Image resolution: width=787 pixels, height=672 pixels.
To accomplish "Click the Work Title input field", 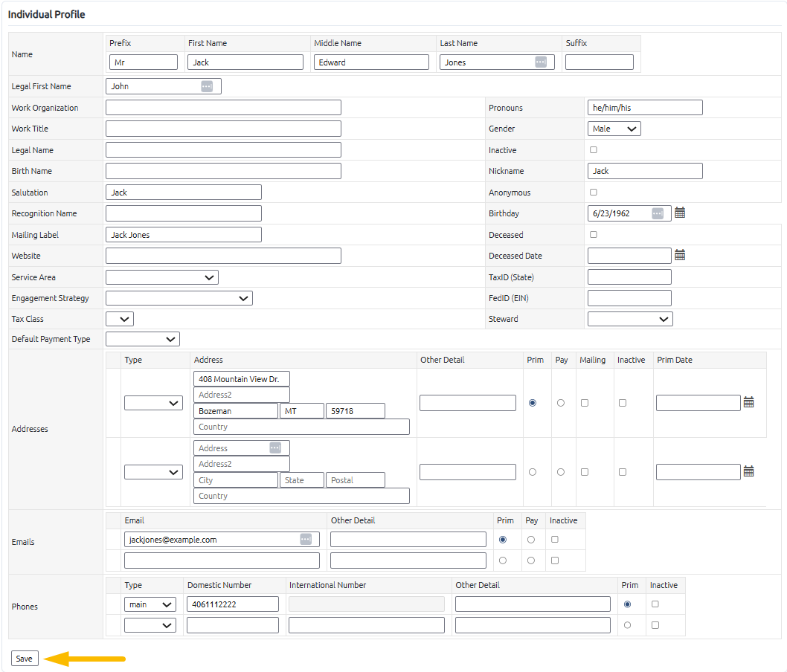I will pos(223,129).
